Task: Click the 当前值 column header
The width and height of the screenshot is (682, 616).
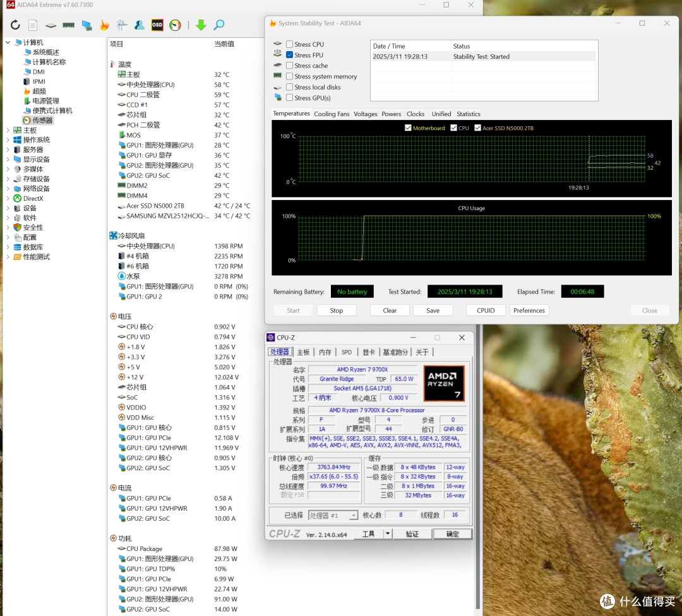Action: pos(224,44)
